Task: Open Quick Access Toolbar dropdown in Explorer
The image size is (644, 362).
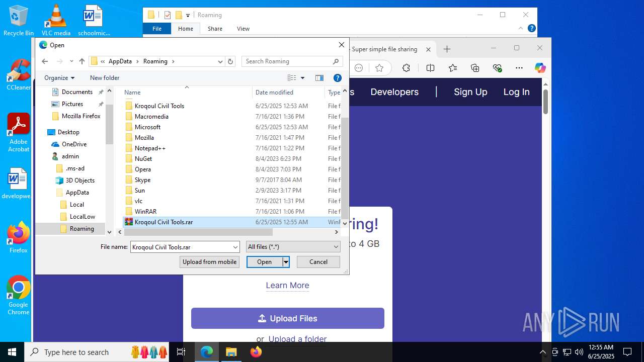Action: (188, 15)
